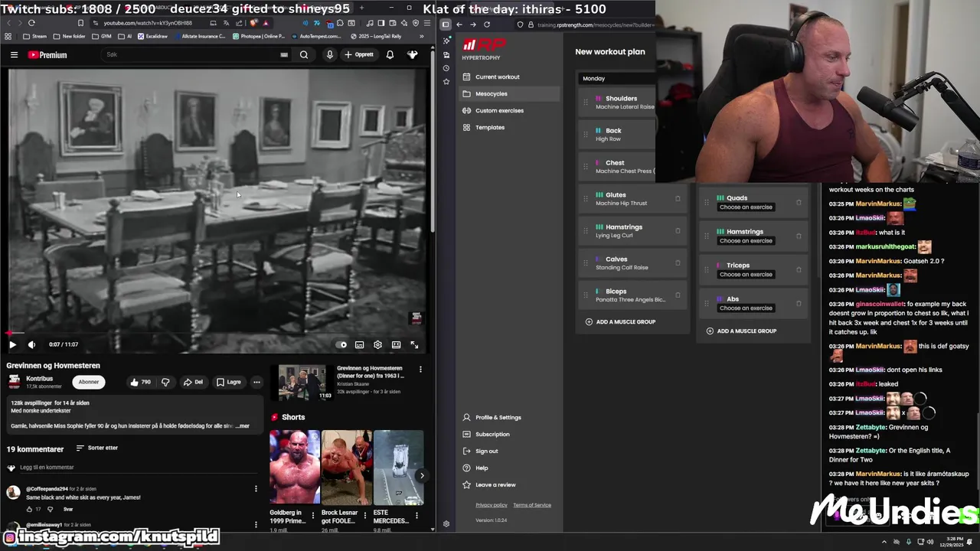Toggle the autoplay switch in the player
The width and height of the screenshot is (980, 551).
click(342, 345)
